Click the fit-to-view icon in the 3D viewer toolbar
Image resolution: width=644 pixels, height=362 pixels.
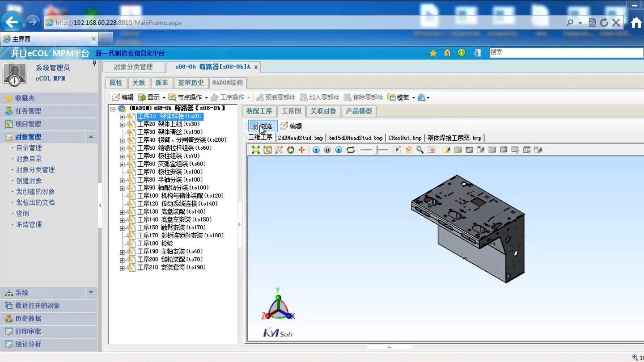coord(255,150)
